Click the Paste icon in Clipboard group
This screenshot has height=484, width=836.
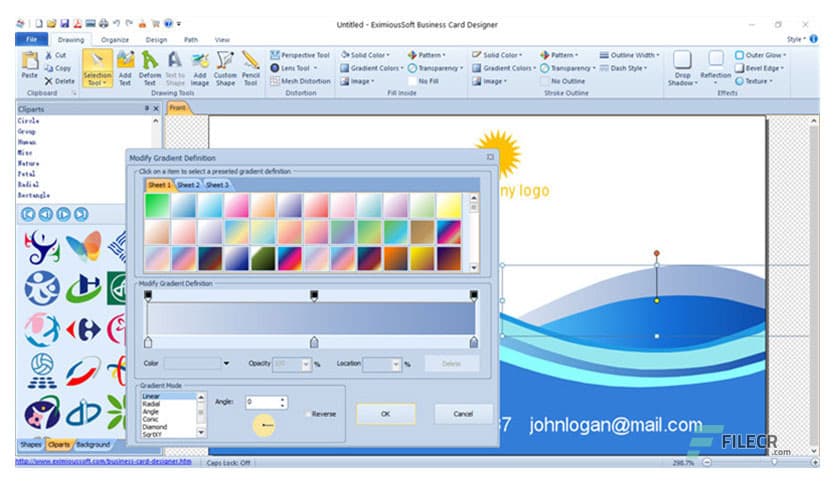pos(29,64)
